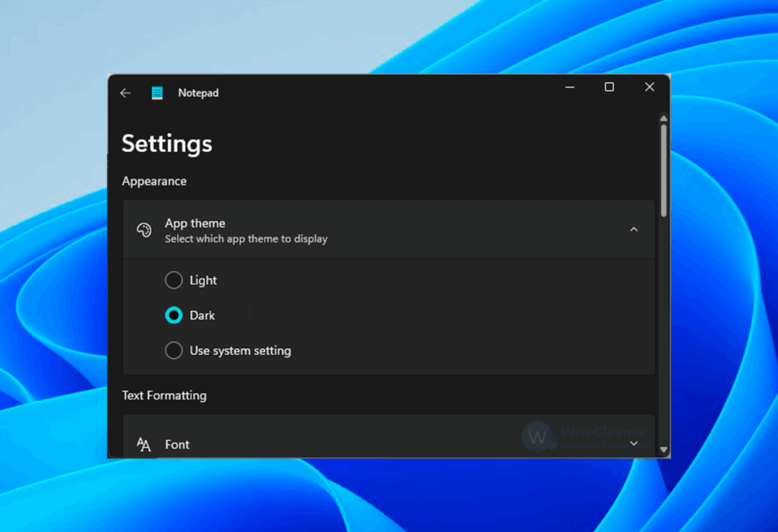Click the AA icon beside Font
The width and height of the screenshot is (778, 532).
(144, 443)
